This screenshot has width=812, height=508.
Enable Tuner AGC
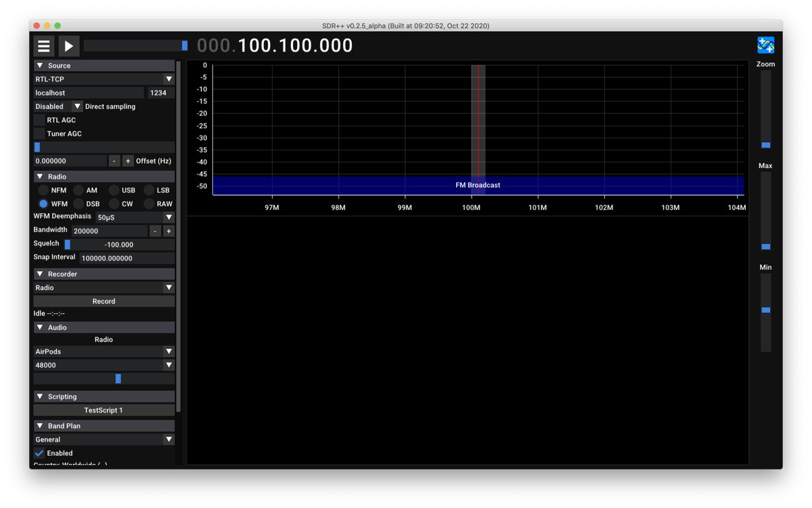pyautogui.click(x=39, y=133)
